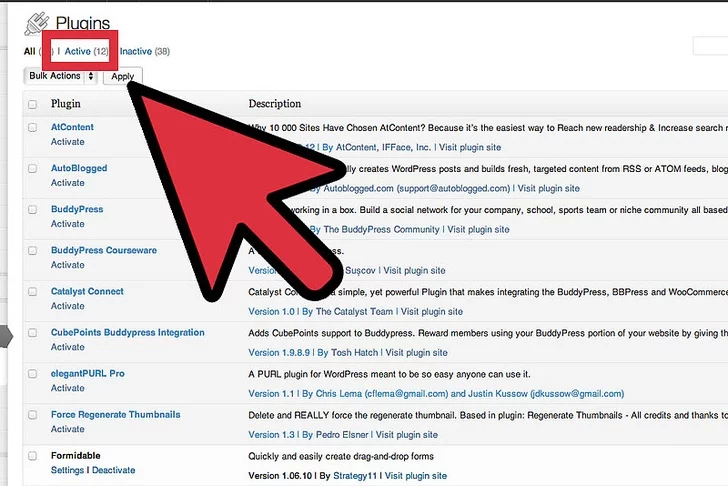Deactivate the Formidable plugin
This screenshot has height=486, width=728.
(x=113, y=470)
